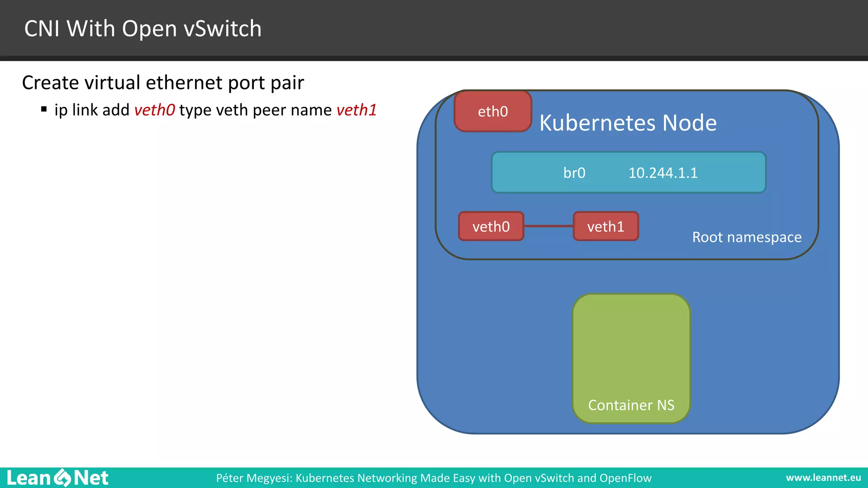The image size is (868, 488).
Task: Click the br0 bridge label
Action: click(574, 173)
